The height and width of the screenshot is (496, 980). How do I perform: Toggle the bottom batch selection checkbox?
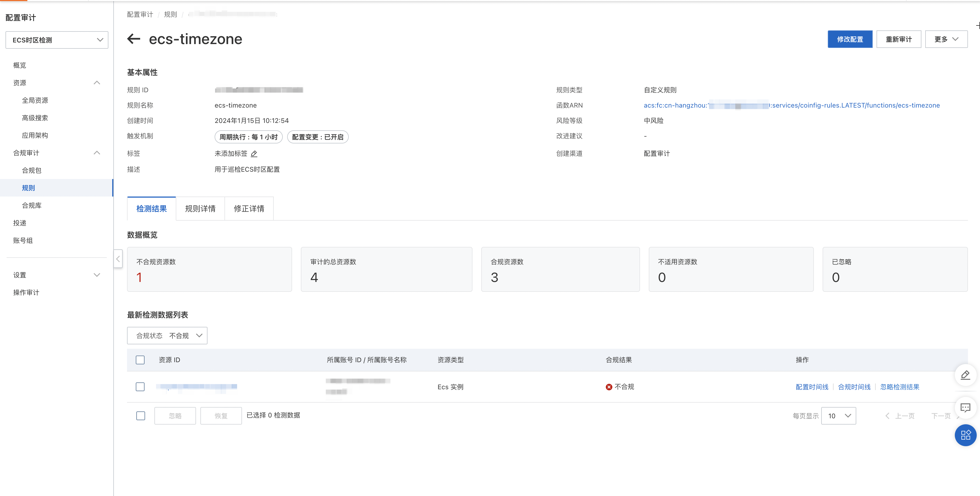pyautogui.click(x=140, y=416)
